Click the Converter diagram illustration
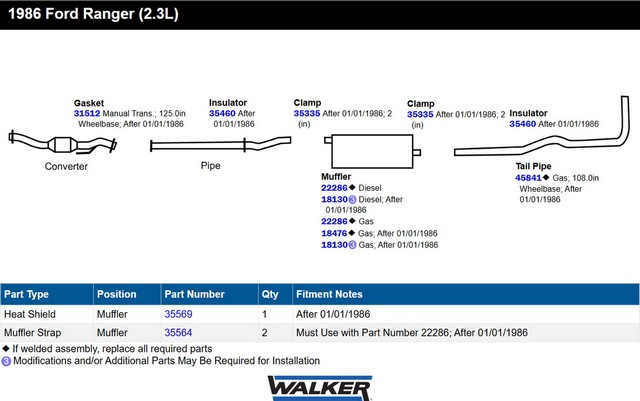Screen dimensions: 640x401 pyautogui.click(x=62, y=143)
